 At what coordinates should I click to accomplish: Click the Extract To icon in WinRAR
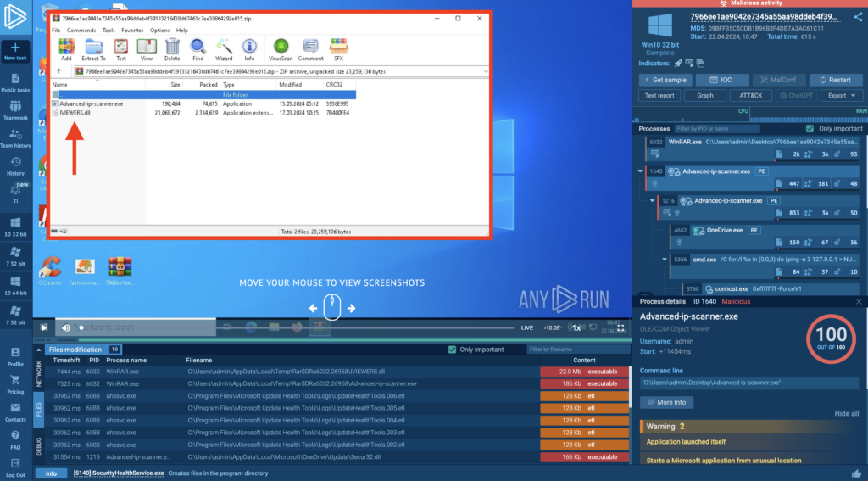point(93,49)
